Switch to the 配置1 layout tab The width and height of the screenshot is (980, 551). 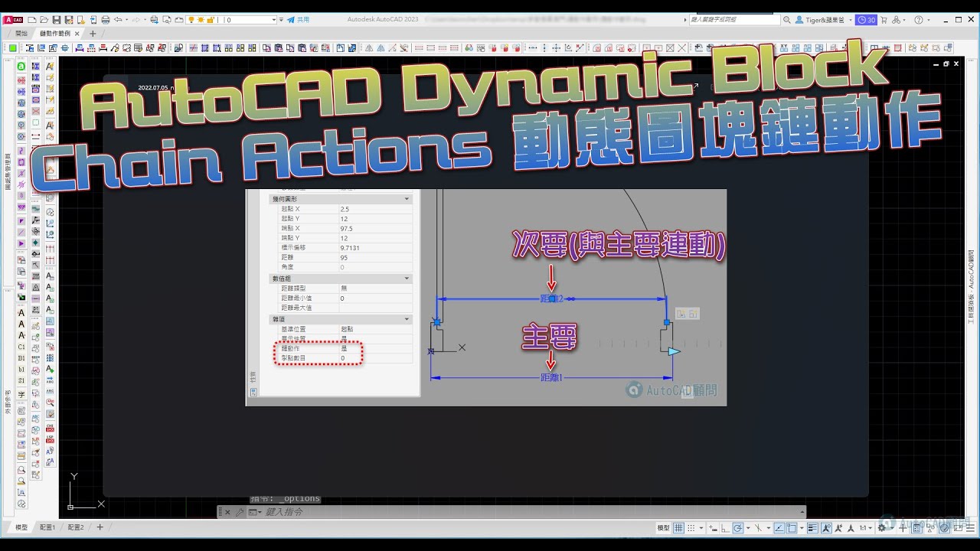pyautogui.click(x=47, y=527)
